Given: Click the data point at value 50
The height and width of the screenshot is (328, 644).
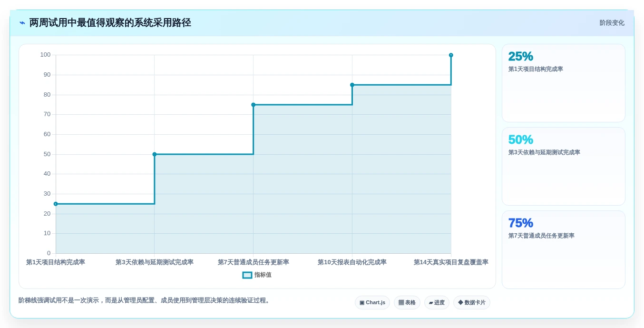Looking at the screenshot, I should (155, 154).
